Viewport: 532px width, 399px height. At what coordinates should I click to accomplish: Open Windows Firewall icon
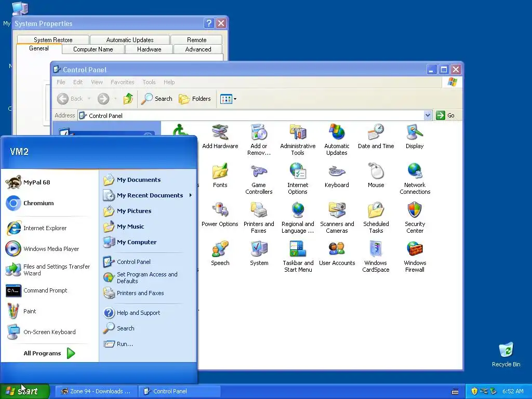coord(415,257)
